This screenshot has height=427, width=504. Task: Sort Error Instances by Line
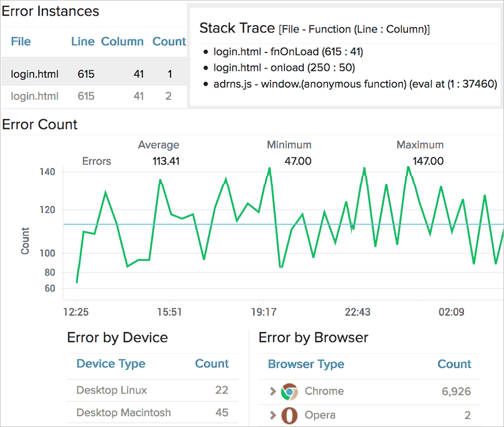82,41
